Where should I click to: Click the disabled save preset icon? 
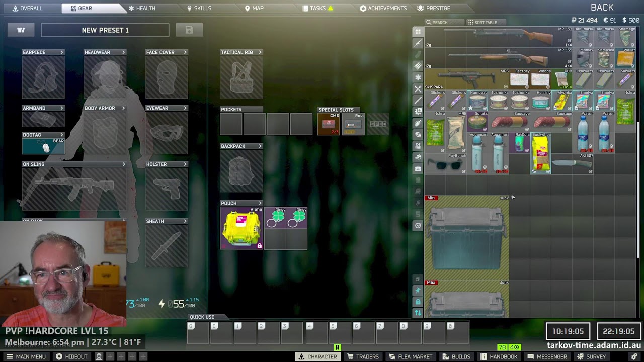(x=189, y=30)
